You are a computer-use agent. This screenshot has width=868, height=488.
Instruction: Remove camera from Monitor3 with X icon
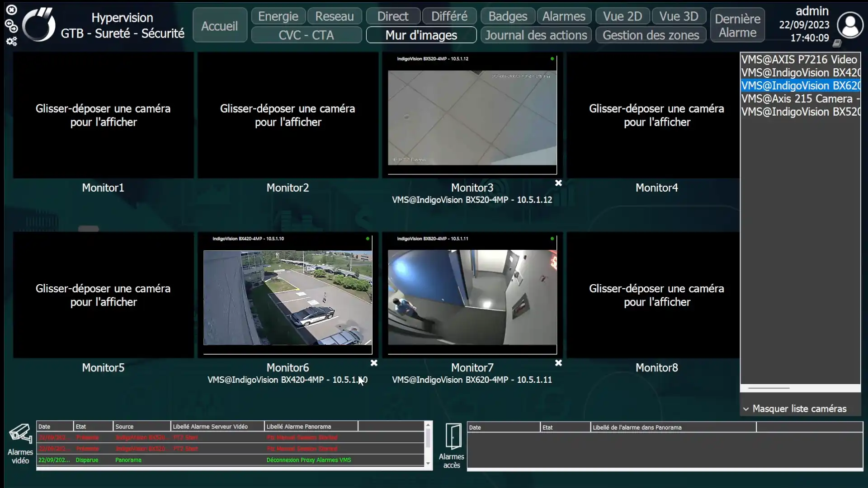point(559,183)
